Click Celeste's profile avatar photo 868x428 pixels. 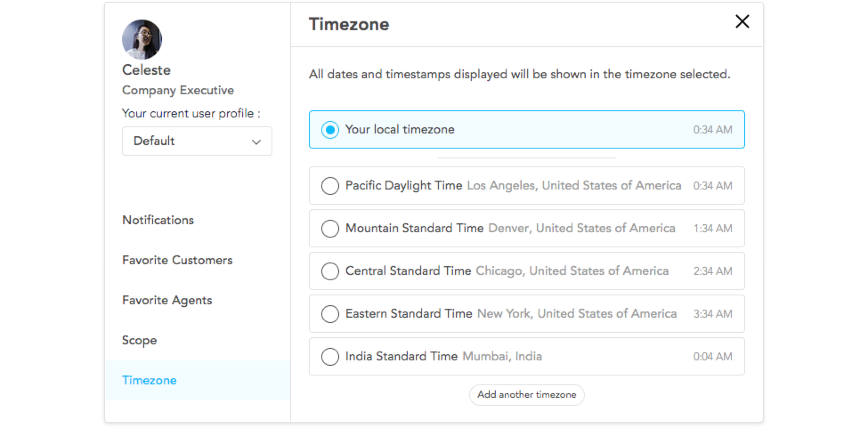(x=142, y=39)
